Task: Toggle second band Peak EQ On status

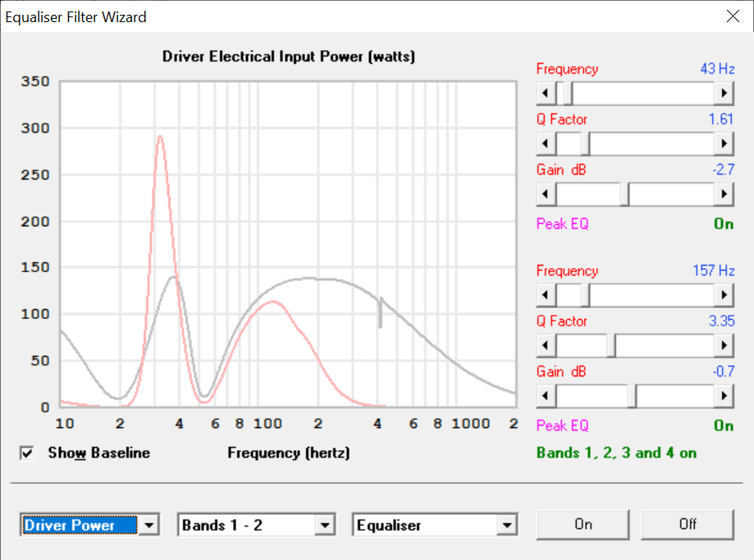Action: coord(724,426)
